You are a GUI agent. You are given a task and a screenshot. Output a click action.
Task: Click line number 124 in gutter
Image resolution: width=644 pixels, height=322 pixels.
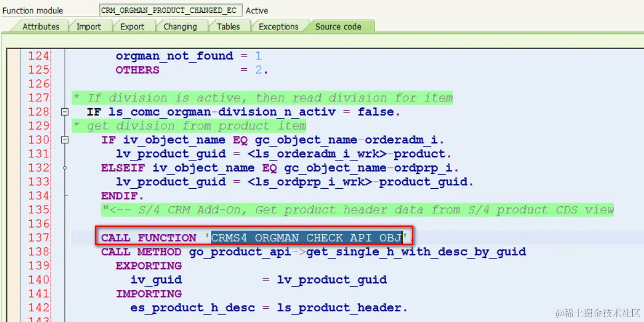tap(38, 56)
